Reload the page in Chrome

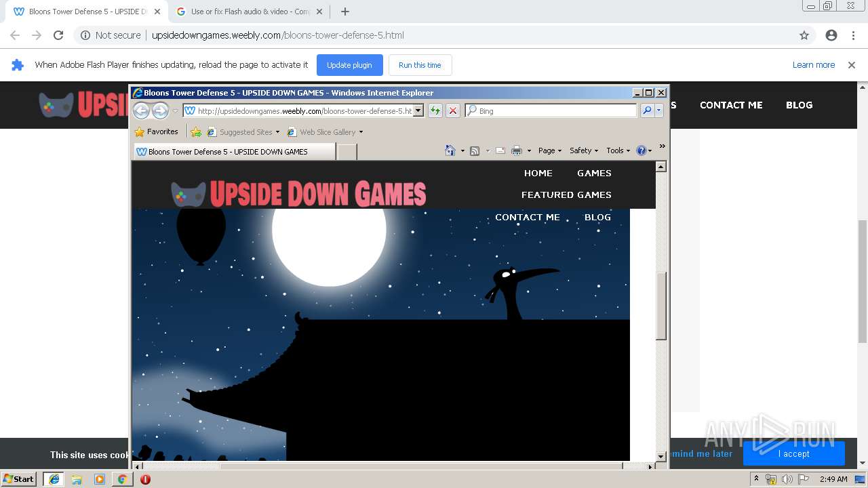pos(58,35)
